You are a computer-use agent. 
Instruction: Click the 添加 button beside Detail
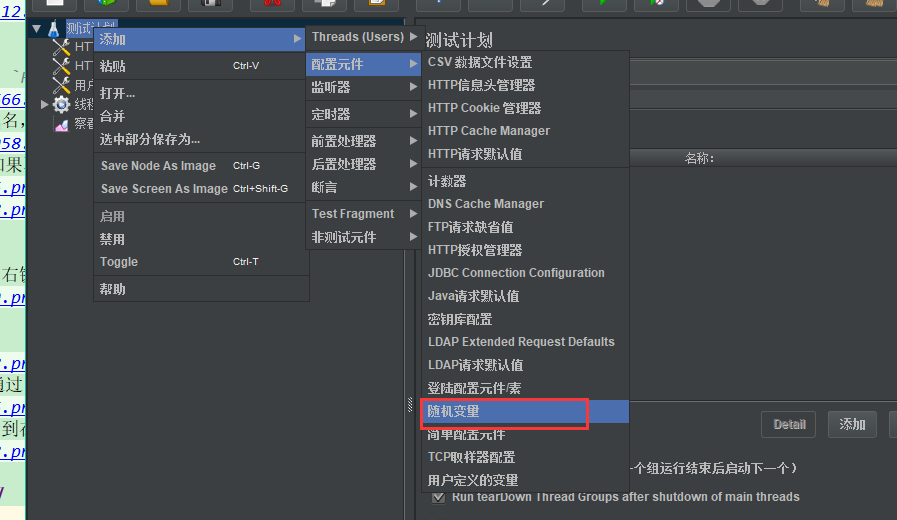[x=852, y=424]
